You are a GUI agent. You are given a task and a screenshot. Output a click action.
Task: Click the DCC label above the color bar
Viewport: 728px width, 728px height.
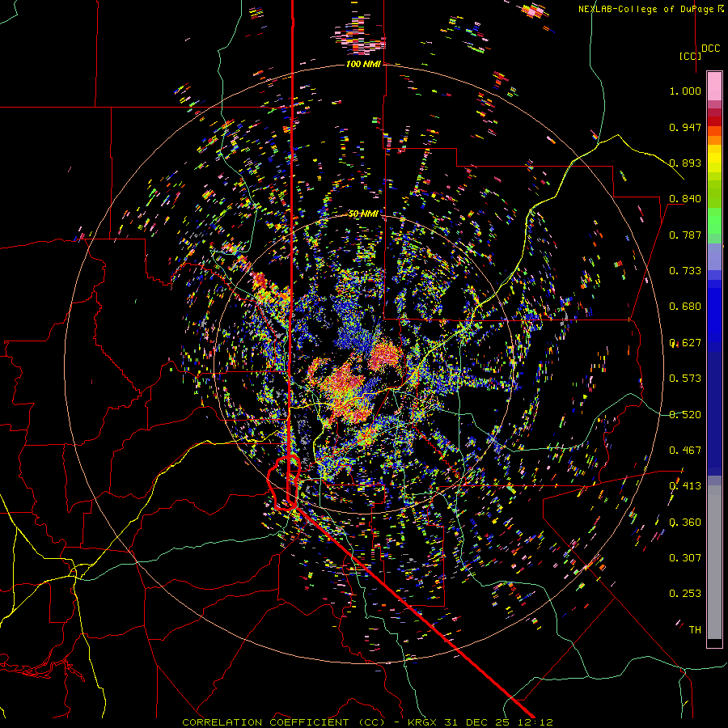tap(710, 49)
